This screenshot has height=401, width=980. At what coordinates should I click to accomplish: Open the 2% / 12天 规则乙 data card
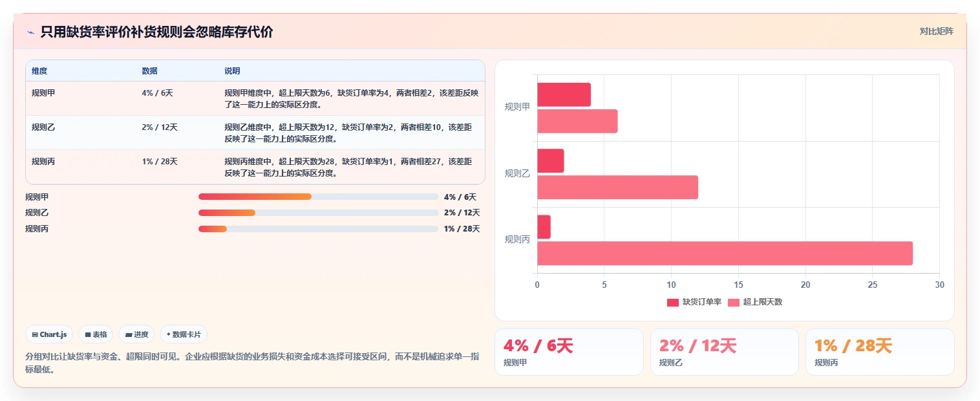click(725, 352)
